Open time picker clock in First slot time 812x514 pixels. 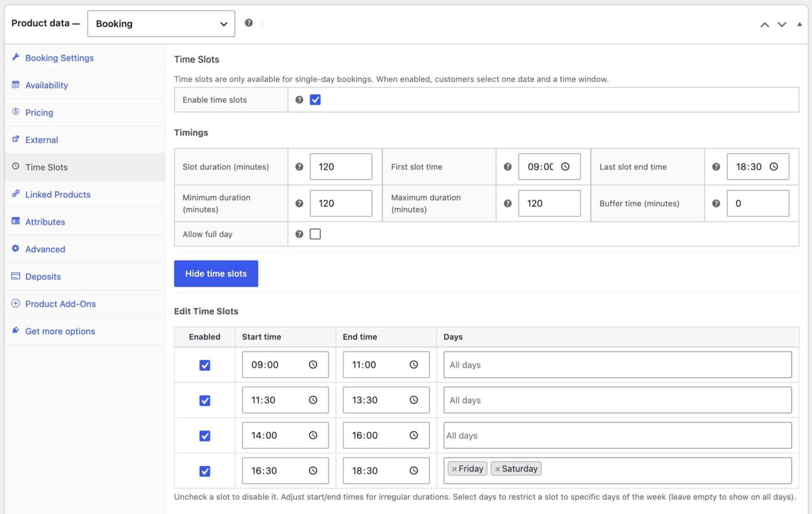click(565, 167)
